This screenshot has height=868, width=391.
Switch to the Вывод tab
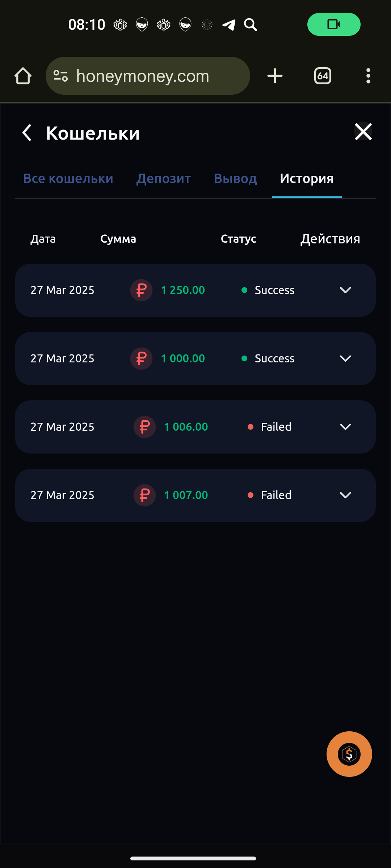click(x=235, y=179)
